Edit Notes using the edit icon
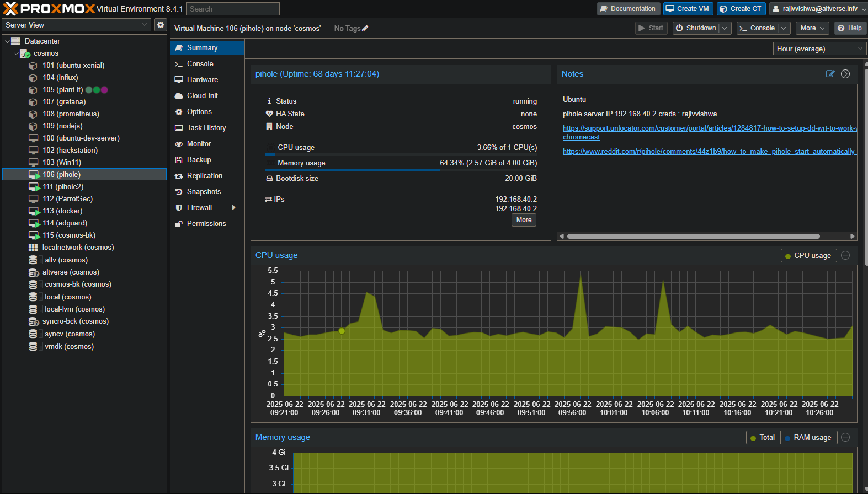 pos(830,74)
